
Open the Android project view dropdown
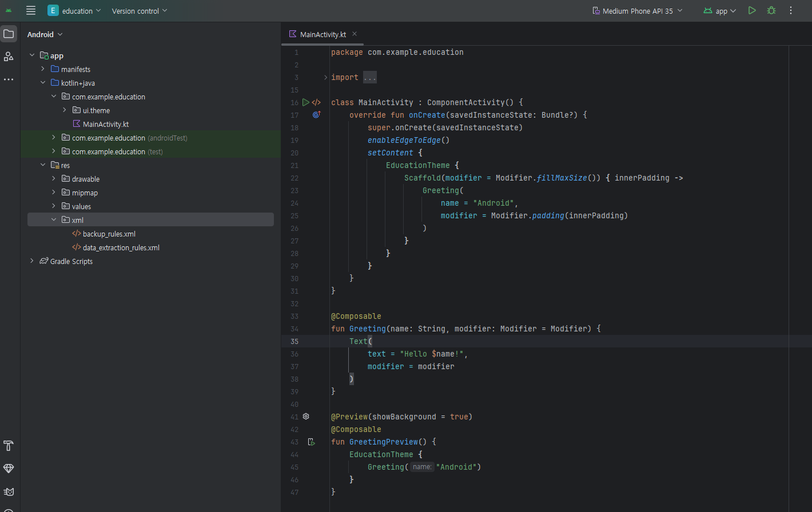(x=45, y=34)
